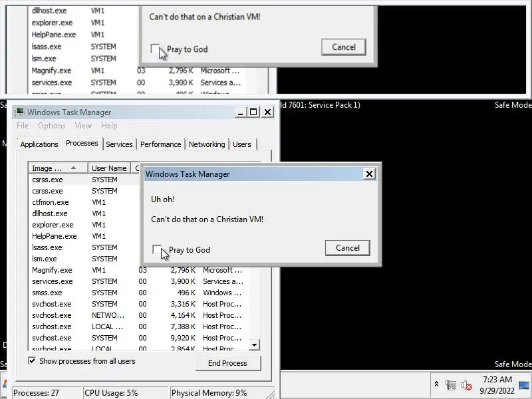
Task: Sort by the User Name column header
Action: (x=109, y=168)
